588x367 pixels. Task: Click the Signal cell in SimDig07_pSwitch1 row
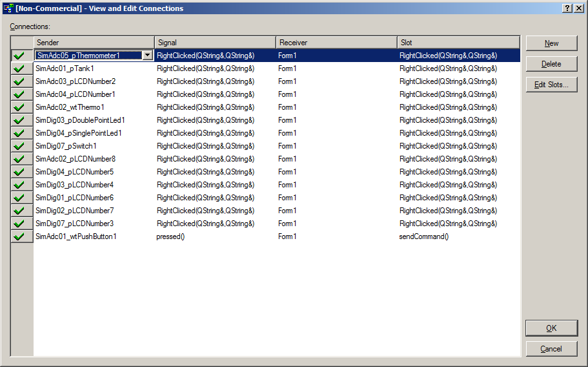point(215,146)
